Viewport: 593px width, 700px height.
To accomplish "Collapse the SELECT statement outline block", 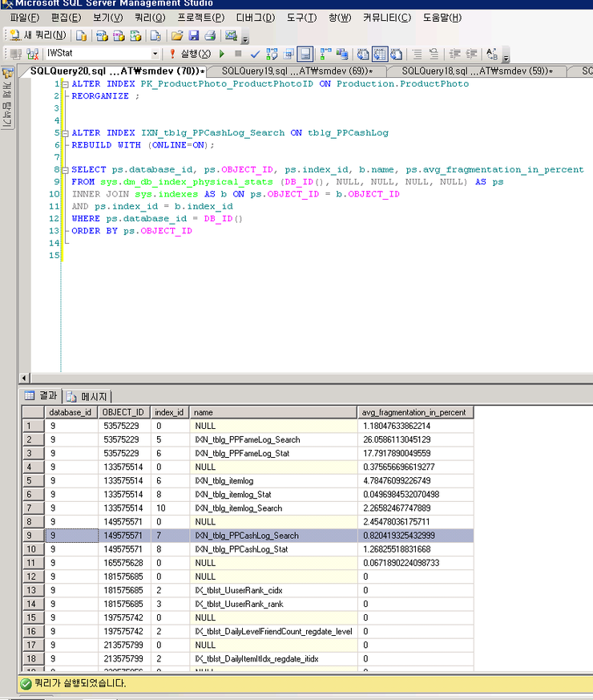I will pyautogui.click(x=64, y=169).
